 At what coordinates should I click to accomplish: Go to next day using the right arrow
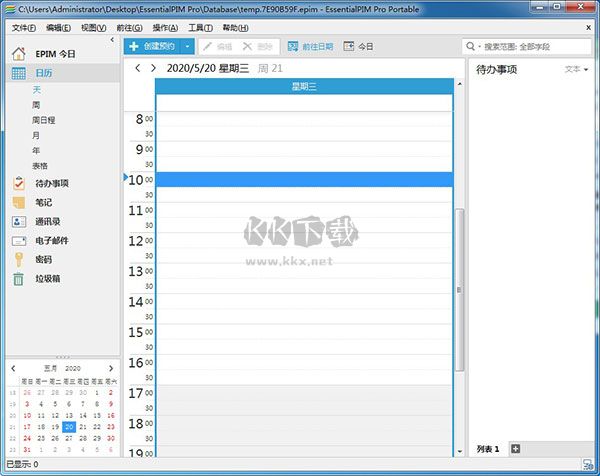[153, 68]
